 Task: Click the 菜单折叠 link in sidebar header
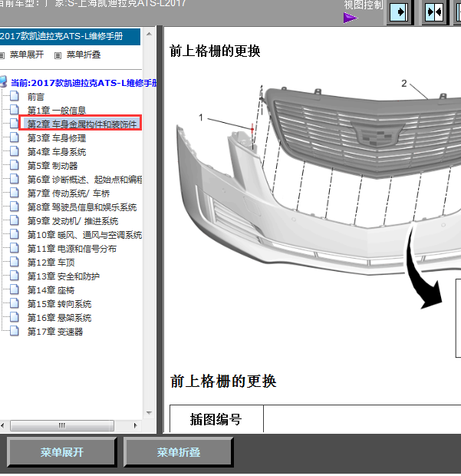pyautogui.click(x=84, y=55)
